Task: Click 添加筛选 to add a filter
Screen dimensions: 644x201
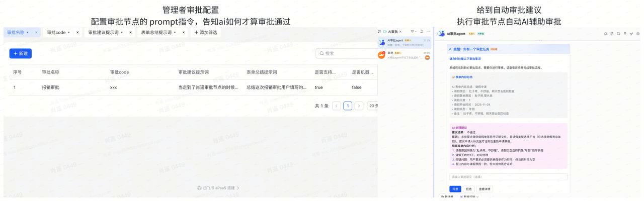Action: coord(206,33)
